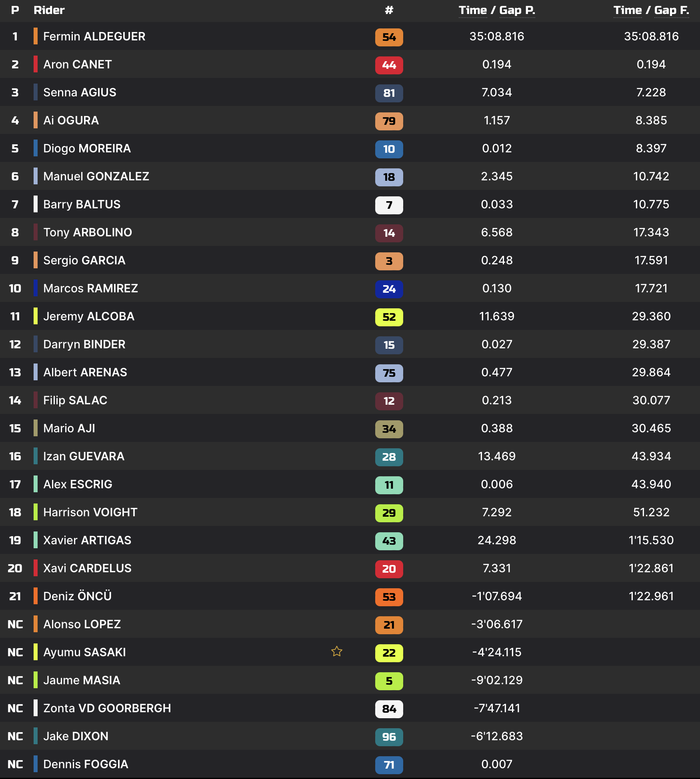Click Jake Dixon's teal number 96 badge
Screen dimensions: 700x779
point(389,737)
